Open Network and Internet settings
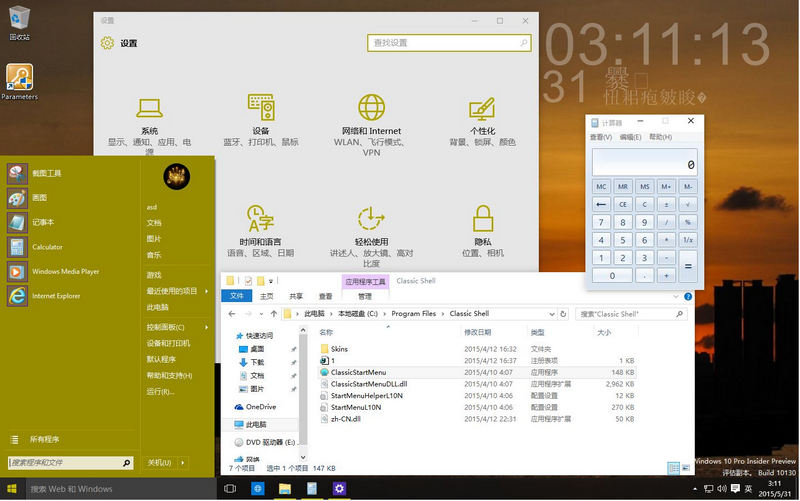This screenshot has width=800, height=501. pyautogui.click(x=371, y=126)
